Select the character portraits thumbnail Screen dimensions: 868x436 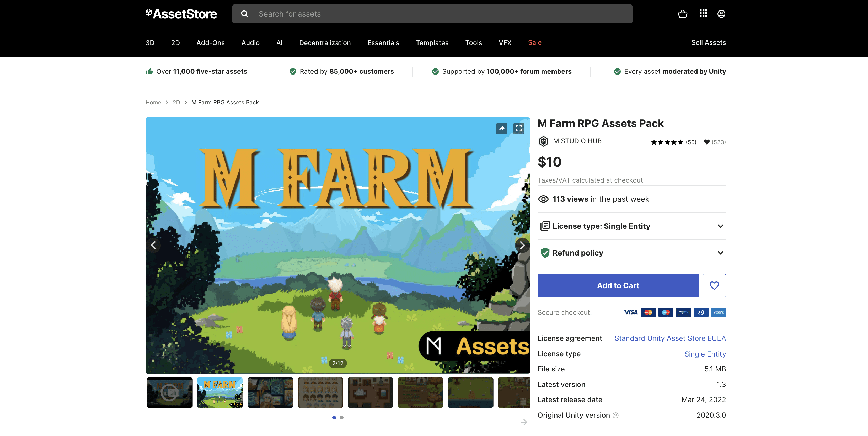[270, 392]
